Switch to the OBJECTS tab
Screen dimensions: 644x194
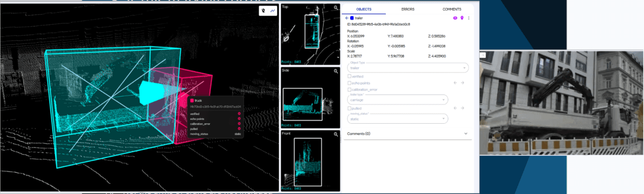click(364, 10)
